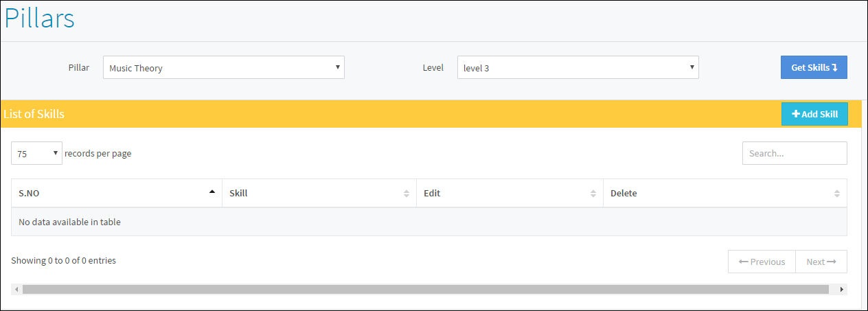This screenshot has width=868, height=311.
Task: Sort the table by S.NO column
Action: (x=117, y=193)
